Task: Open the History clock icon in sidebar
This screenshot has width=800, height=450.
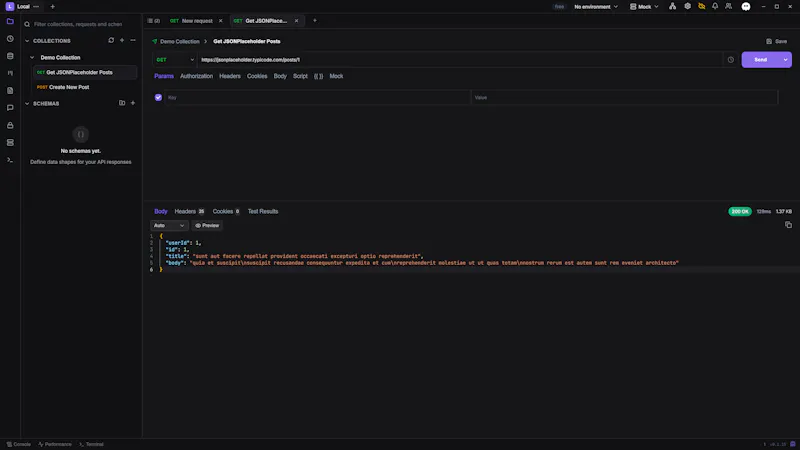Action: (10, 39)
